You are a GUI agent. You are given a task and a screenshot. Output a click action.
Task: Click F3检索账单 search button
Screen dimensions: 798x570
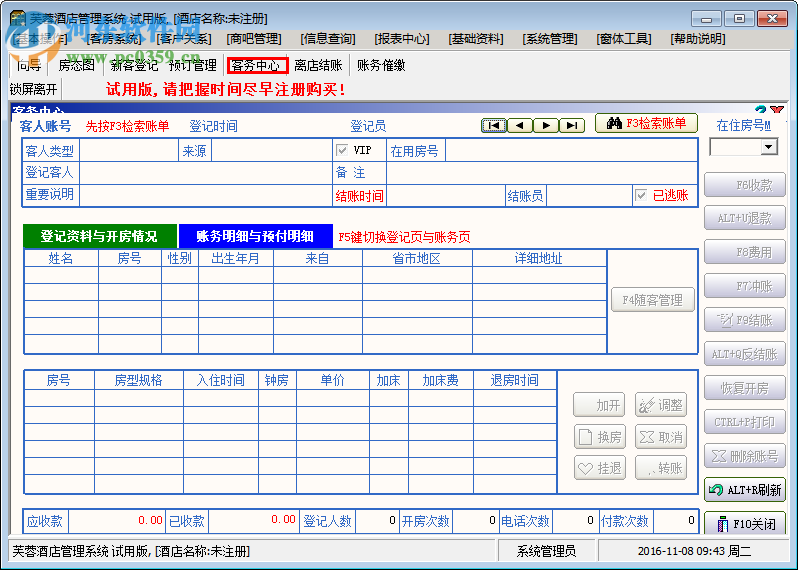pyautogui.click(x=646, y=124)
